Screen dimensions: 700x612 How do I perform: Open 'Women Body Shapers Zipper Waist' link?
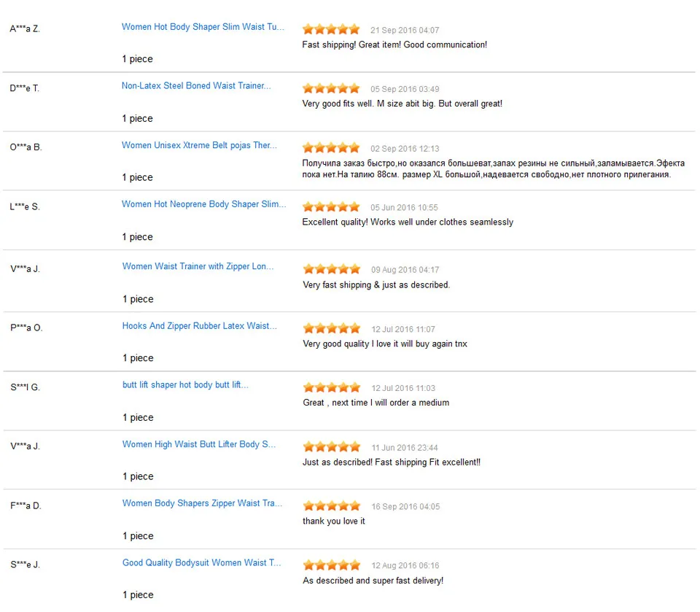point(202,503)
